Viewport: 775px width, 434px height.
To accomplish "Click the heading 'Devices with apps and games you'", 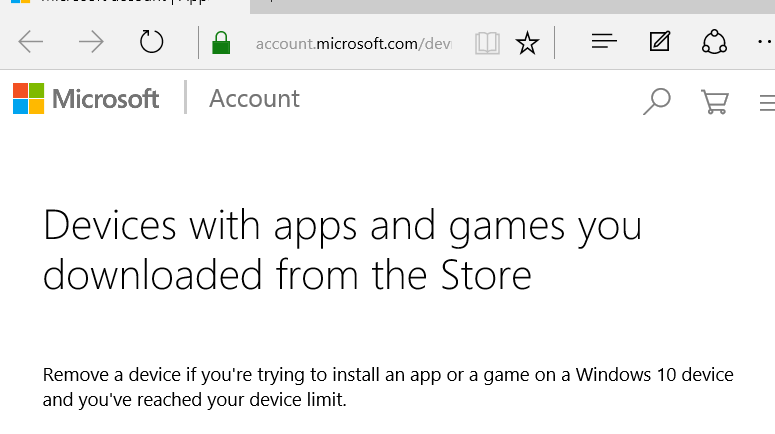I will pyautogui.click(x=342, y=226).
